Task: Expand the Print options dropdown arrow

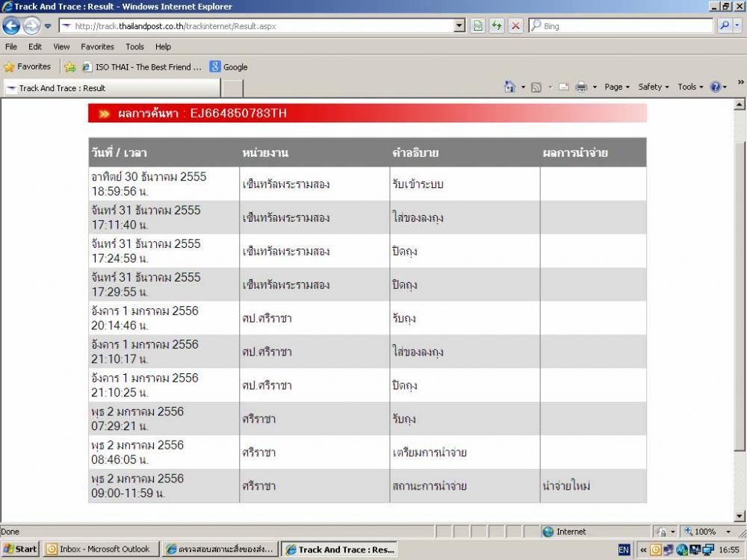Action: (595, 87)
